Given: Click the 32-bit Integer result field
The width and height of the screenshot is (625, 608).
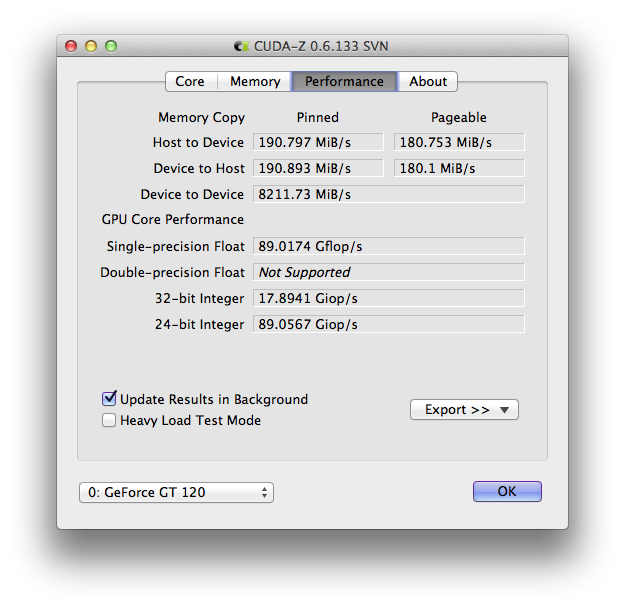Looking at the screenshot, I should [x=388, y=298].
